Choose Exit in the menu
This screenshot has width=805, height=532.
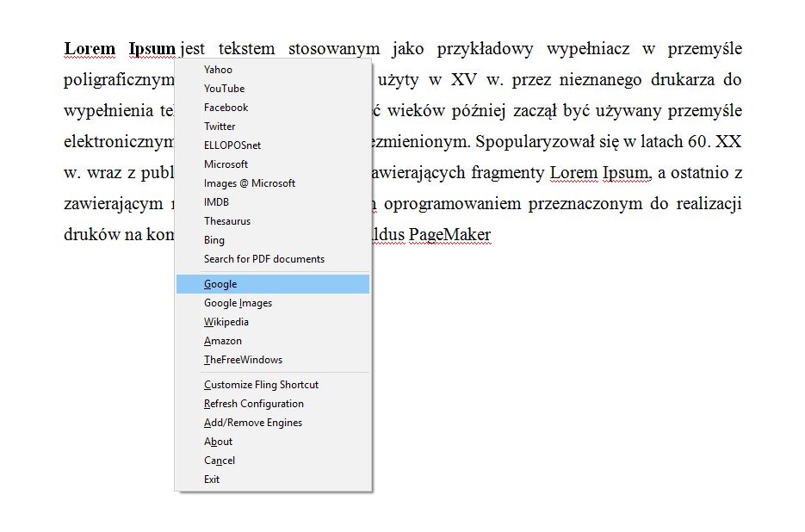point(273,479)
